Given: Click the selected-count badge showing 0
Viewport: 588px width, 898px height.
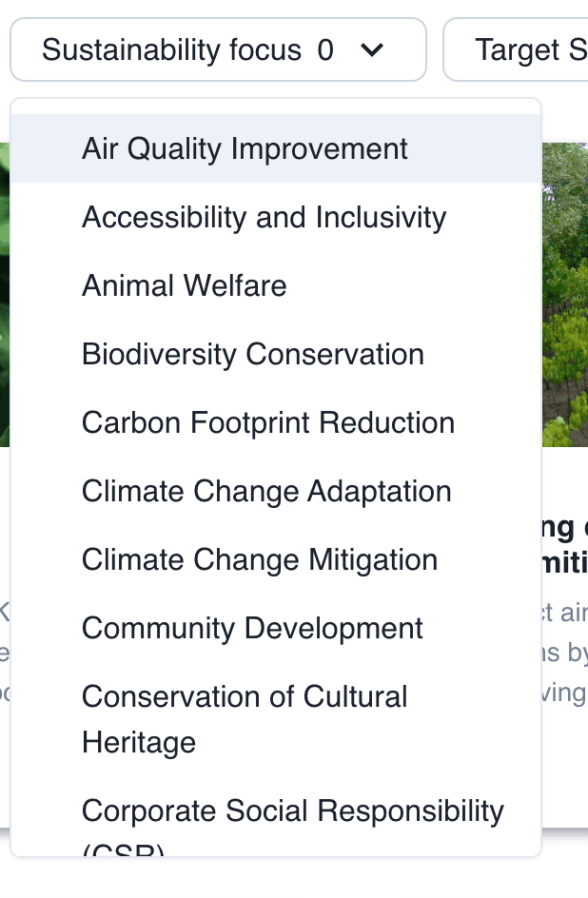Looking at the screenshot, I should [x=325, y=49].
